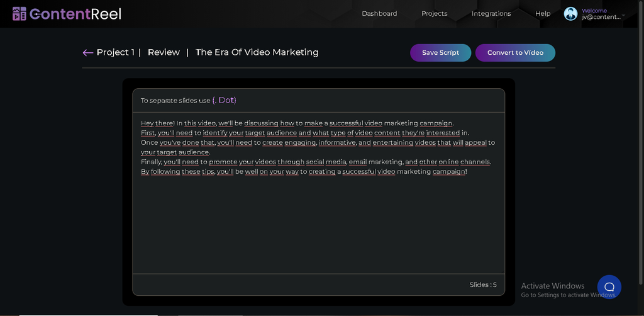Click the Project 1 breadcrumb
The image size is (644, 316).
click(116, 52)
